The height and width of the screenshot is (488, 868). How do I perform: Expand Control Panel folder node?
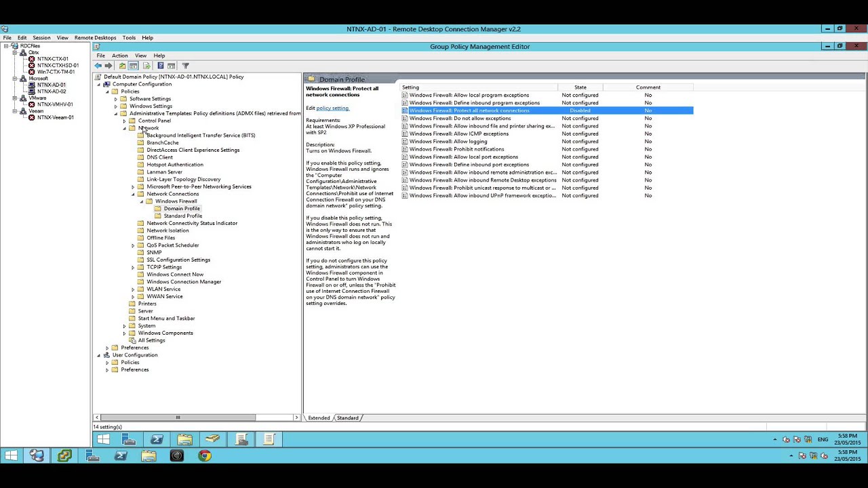(x=124, y=121)
